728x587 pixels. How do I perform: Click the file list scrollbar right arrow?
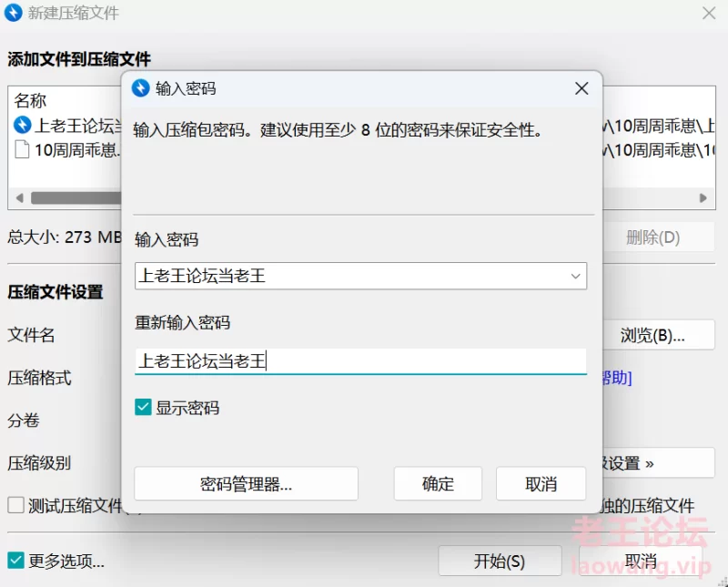703,197
